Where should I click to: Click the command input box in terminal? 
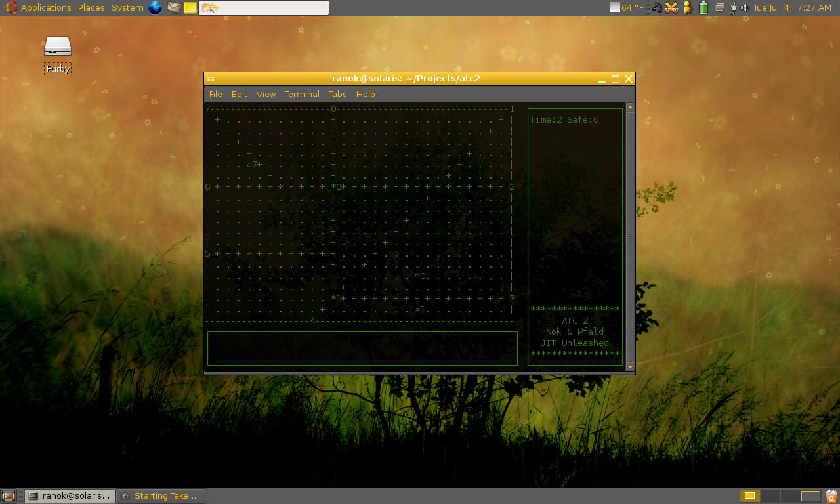pos(362,348)
